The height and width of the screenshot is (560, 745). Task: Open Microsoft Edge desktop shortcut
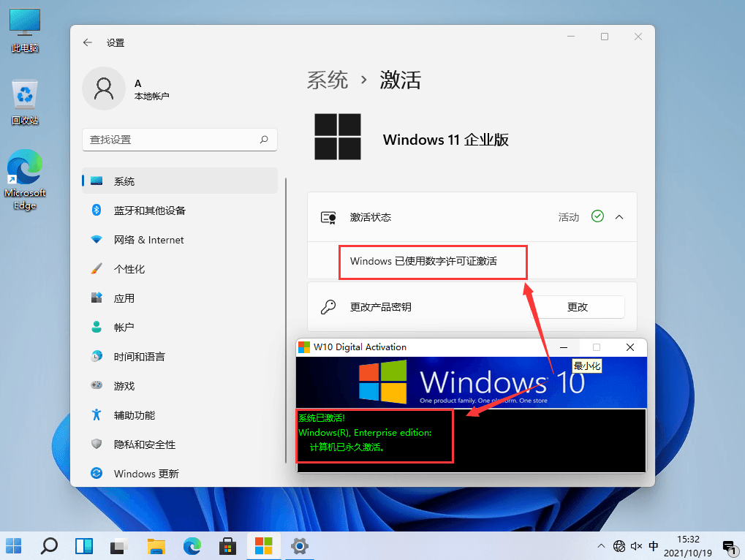pos(25,180)
